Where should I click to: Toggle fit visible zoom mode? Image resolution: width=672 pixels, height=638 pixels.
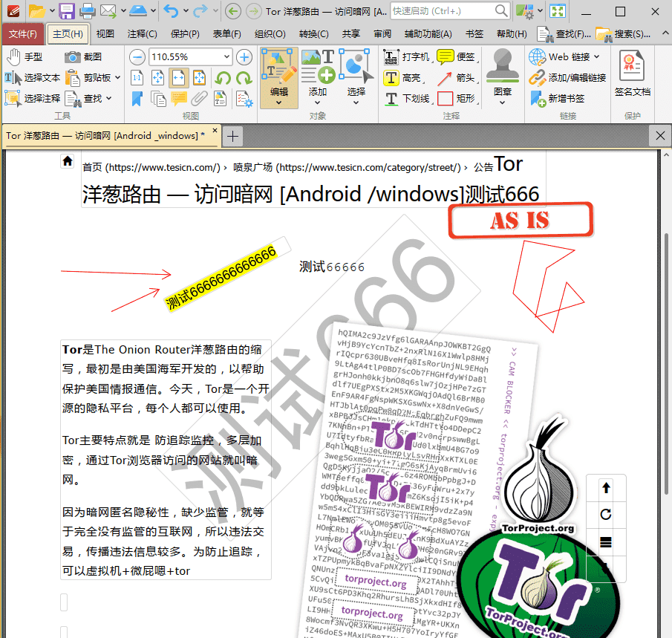click(199, 78)
